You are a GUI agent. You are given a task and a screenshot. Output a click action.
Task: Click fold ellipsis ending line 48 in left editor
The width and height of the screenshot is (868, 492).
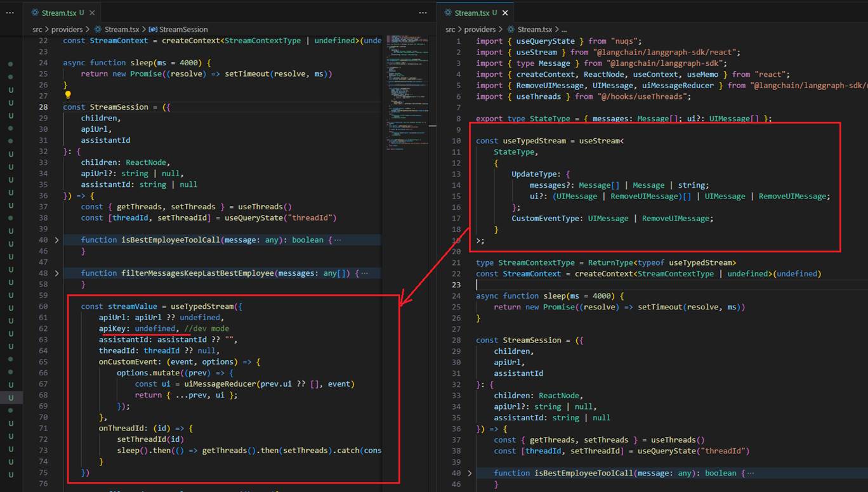(x=364, y=273)
